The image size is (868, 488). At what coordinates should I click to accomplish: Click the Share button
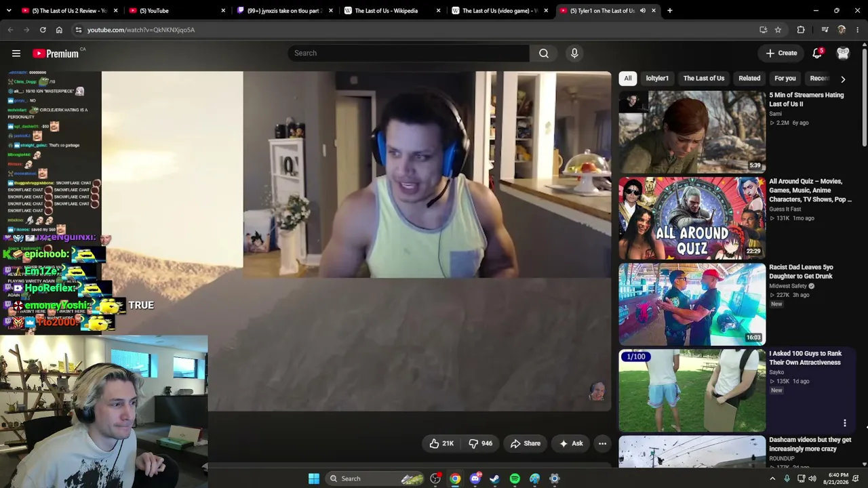(526, 443)
